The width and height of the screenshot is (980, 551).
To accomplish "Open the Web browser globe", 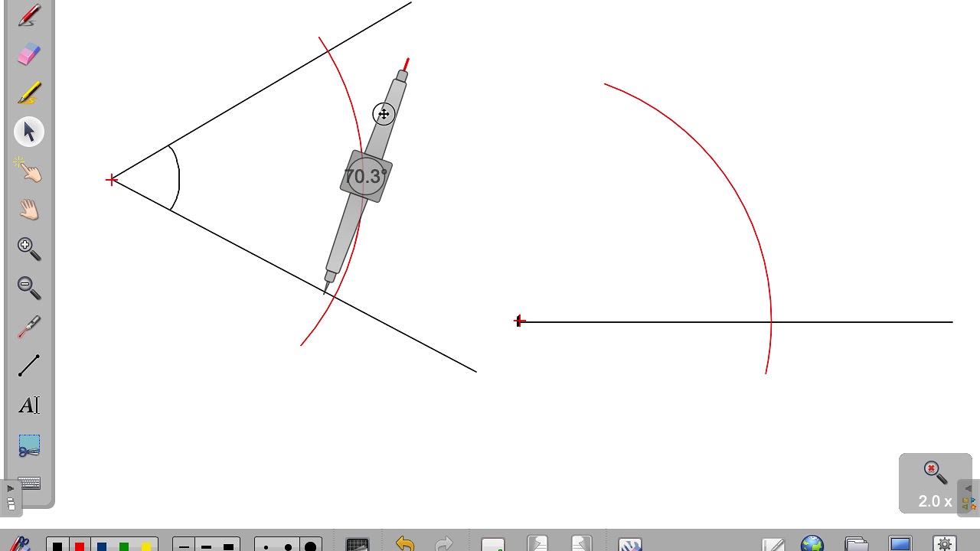I will point(812,544).
